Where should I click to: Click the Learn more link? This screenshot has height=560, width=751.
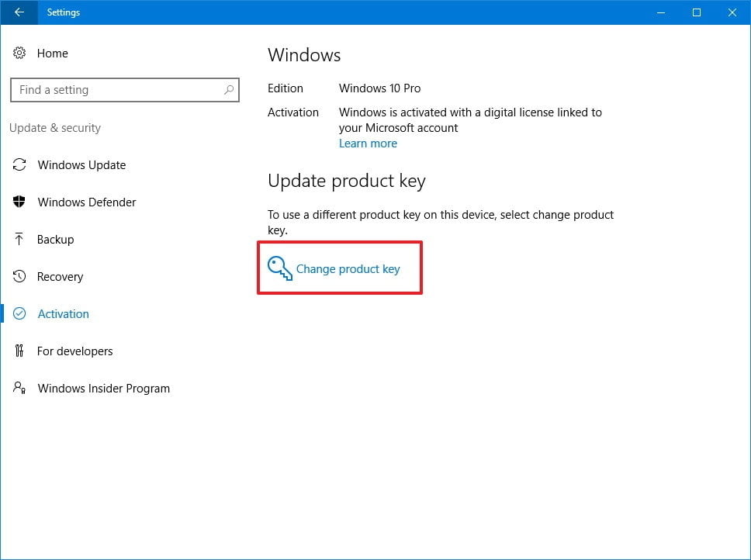[367, 143]
